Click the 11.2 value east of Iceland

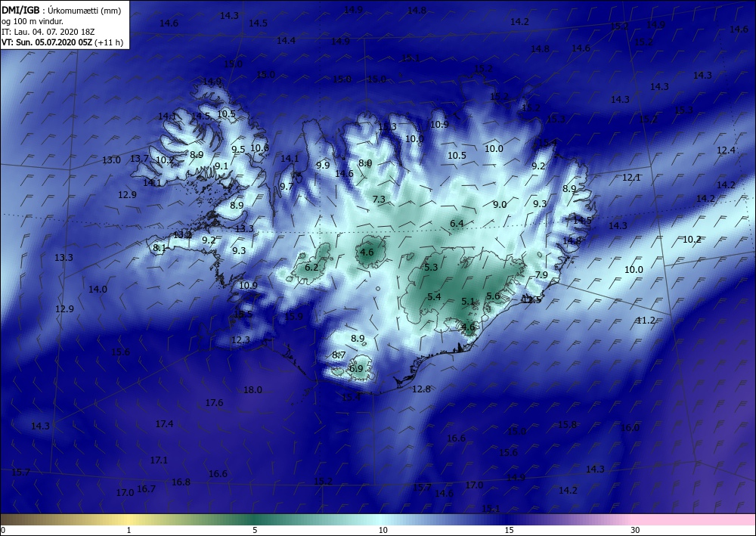click(x=646, y=321)
